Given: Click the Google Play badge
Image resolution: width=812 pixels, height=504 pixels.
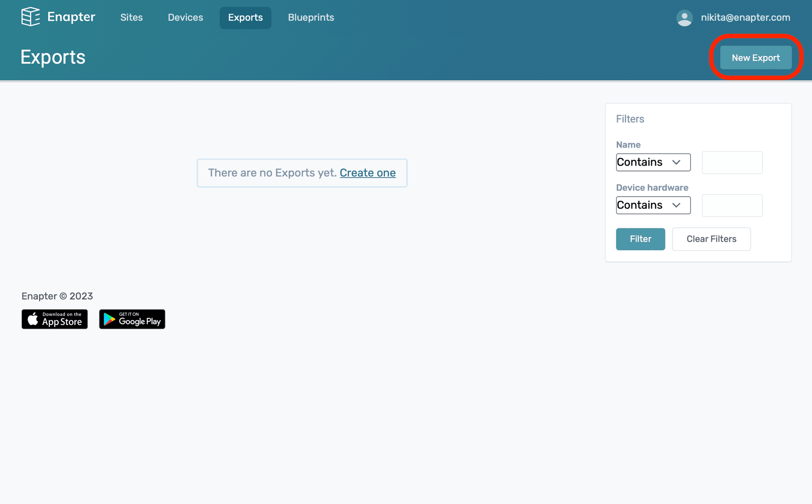Looking at the screenshot, I should click(x=132, y=319).
